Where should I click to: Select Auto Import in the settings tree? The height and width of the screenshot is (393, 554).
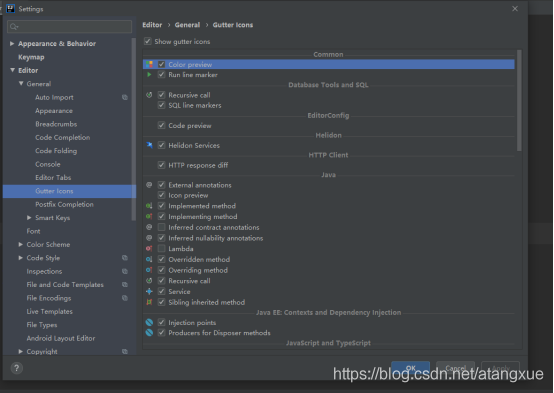point(54,97)
